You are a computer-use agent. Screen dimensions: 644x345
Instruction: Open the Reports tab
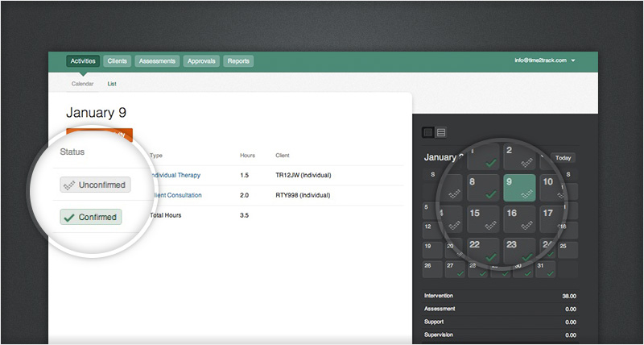coord(238,61)
